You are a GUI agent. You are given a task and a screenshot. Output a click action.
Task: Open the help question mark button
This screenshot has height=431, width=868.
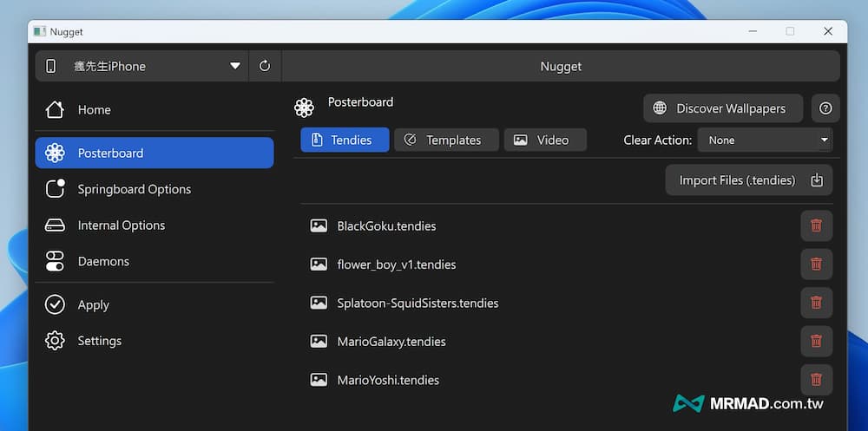[x=825, y=108]
